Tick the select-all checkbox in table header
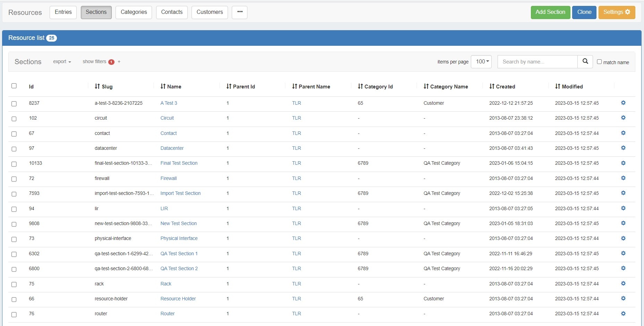This screenshot has height=326, width=644. coord(14,86)
